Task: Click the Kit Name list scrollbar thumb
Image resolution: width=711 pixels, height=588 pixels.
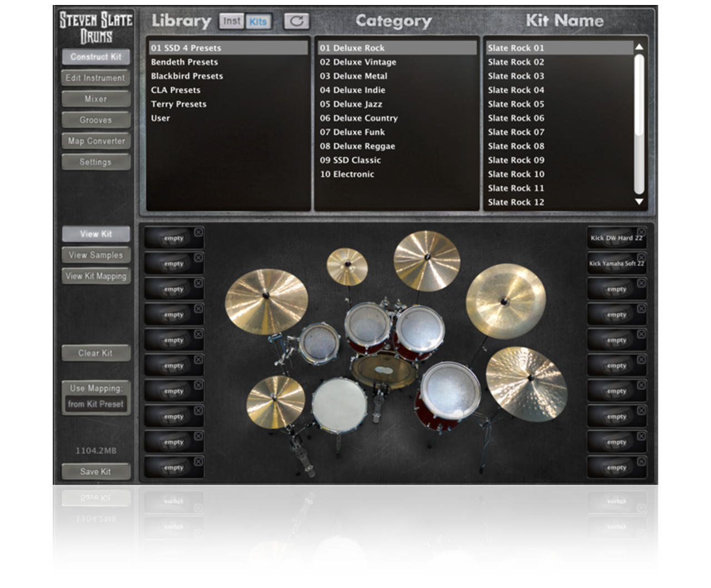Action: click(639, 94)
